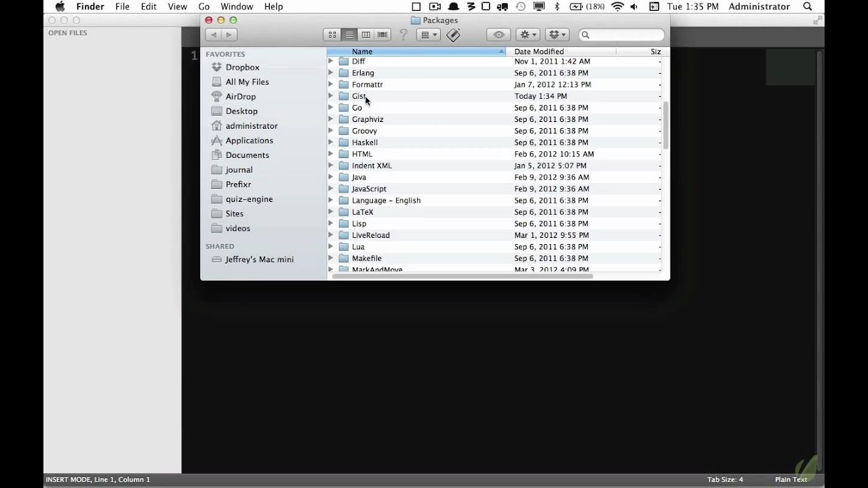868x488 pixels.
Task: Select the Groovy folder row
Action: click(494, 131)
